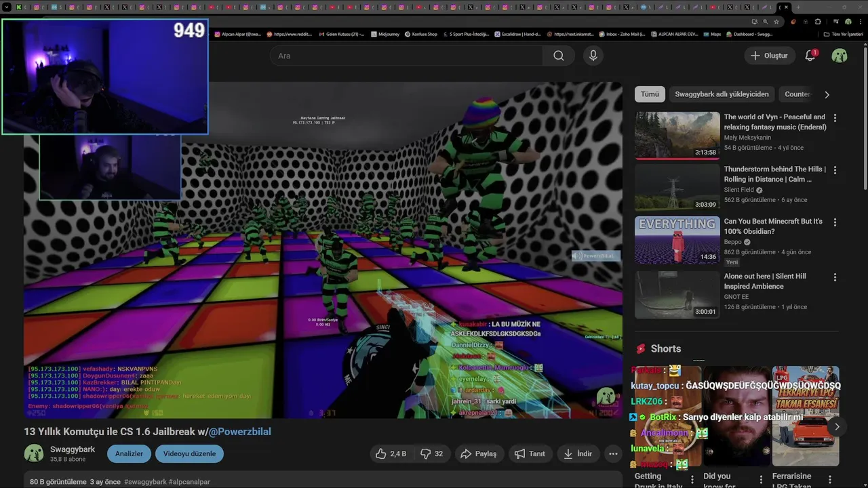
Task: Open the Midjourney bookmark
Action: (x=384, y=34)
